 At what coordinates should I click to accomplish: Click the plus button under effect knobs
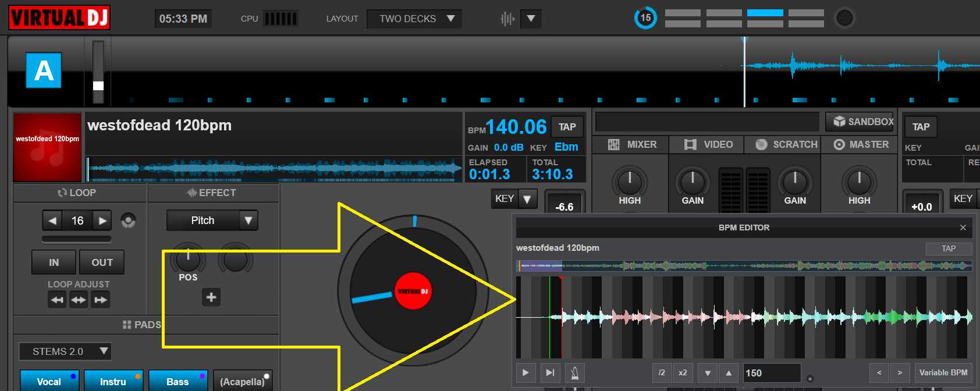(x=211, y=297)
